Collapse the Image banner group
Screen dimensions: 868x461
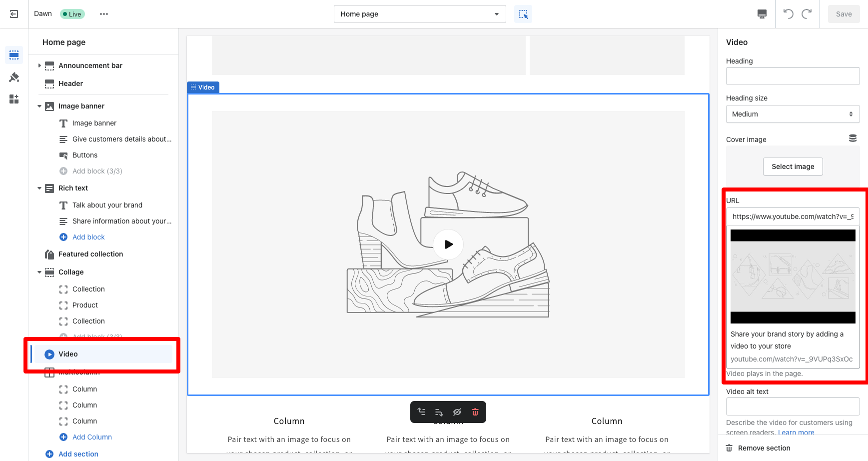pyautogui.click(x=39, y=106)
